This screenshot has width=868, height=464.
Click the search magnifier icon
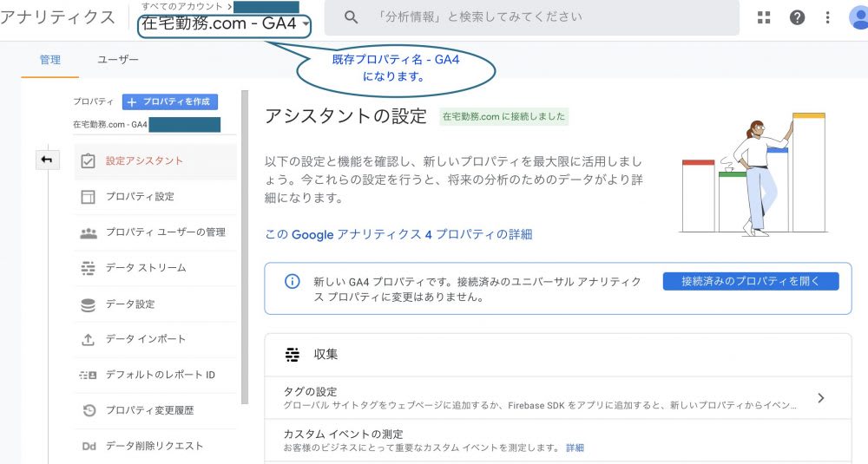tap(351, 17)
